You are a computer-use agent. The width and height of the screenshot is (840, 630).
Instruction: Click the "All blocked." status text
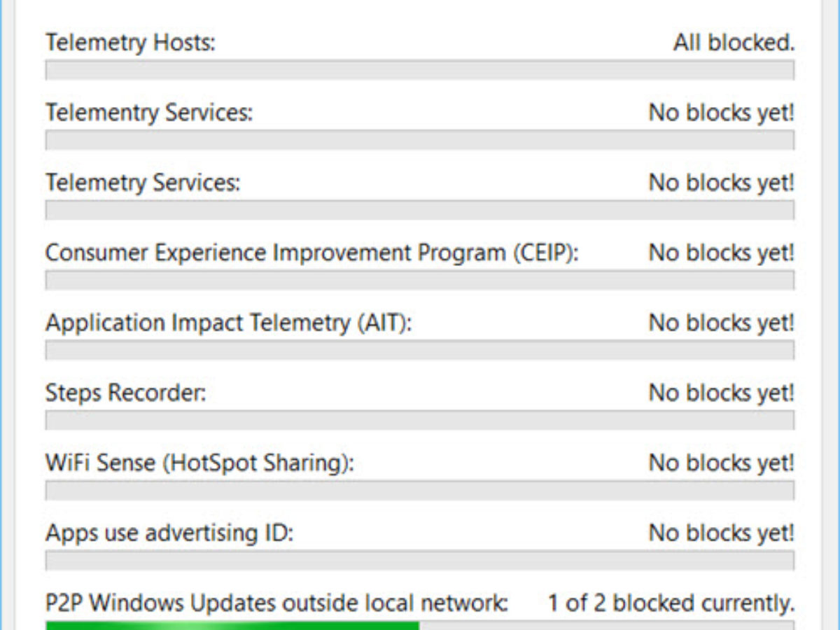pos(734,43)
